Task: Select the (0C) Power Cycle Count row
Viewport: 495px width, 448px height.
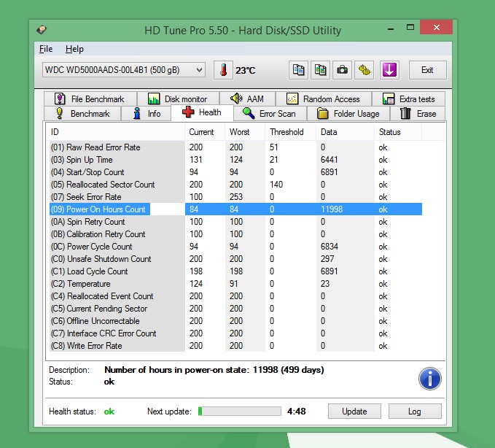Action: point(235,247)
